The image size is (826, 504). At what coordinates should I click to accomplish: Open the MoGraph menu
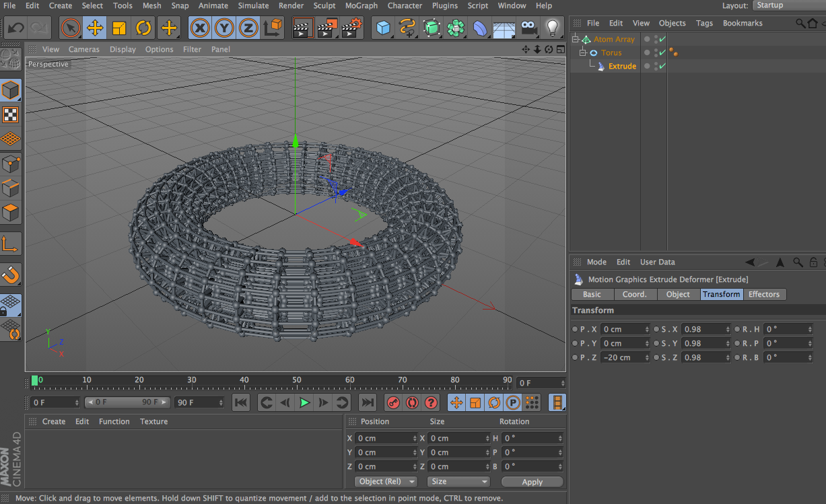point(362,5)
